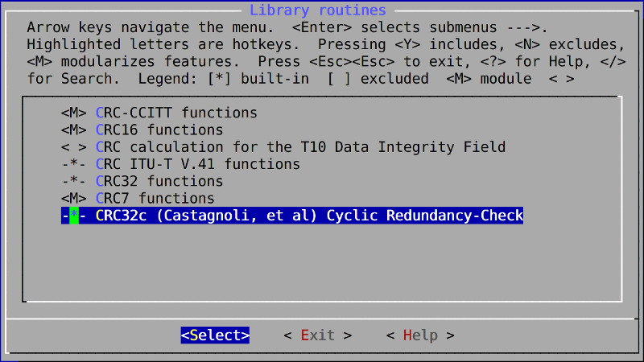The height and width of the screenshot is (362, 644).
Task: Select the CRC-CCITT functions entry
Action: (176, 113)
